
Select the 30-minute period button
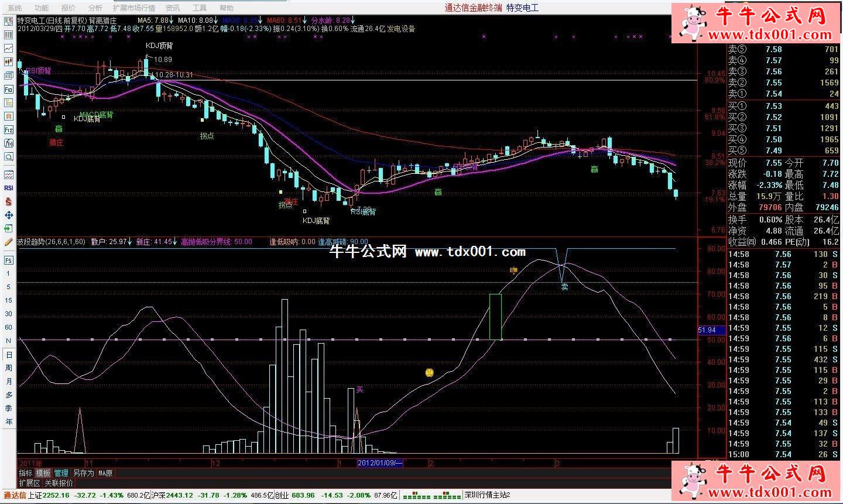point(9,314)
